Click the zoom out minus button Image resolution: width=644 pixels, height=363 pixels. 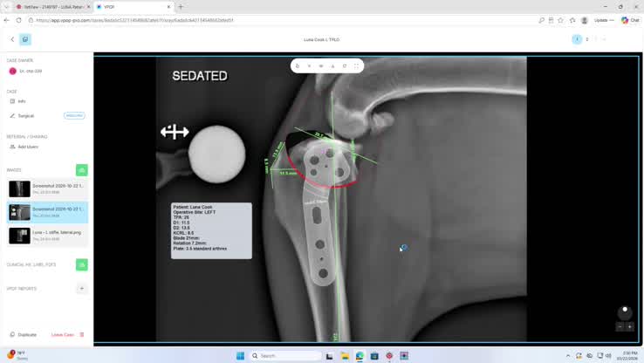coord(620,327)
